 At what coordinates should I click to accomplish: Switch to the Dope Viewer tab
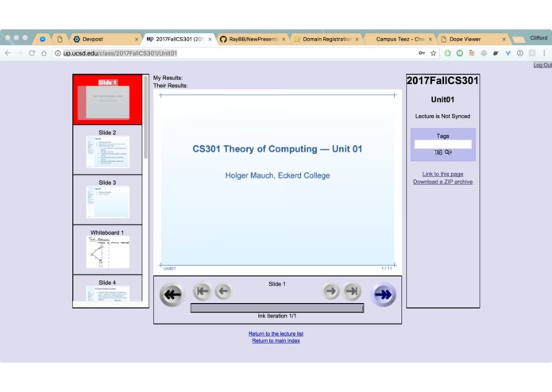coord(473,39)
